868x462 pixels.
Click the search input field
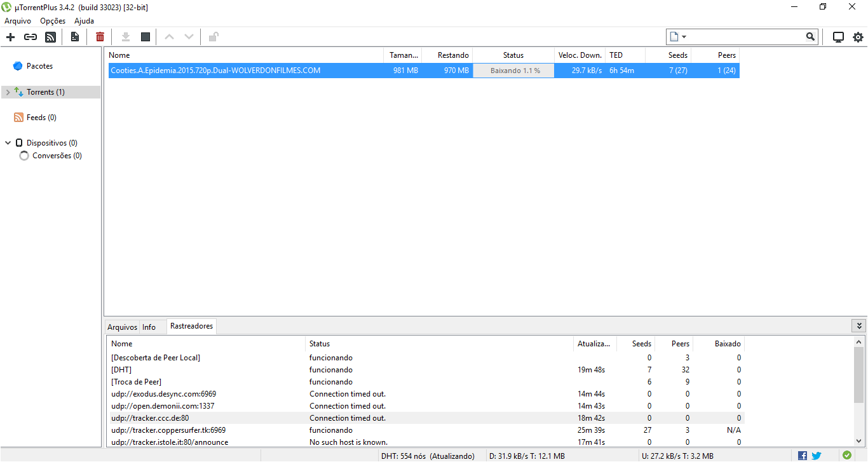coord(747,37)
